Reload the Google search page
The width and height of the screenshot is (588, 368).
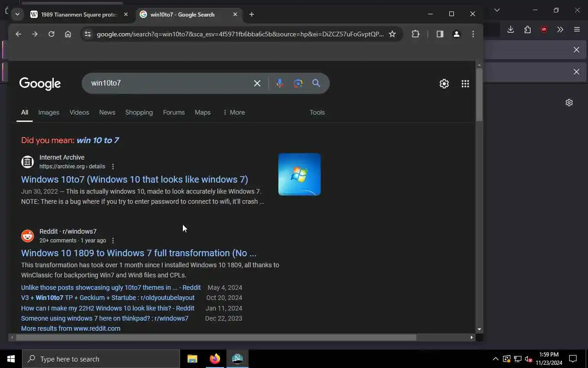coord(51,34)
